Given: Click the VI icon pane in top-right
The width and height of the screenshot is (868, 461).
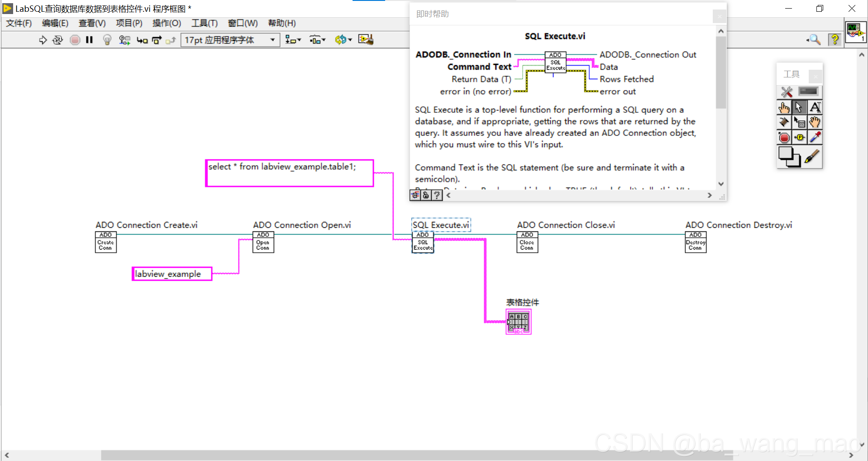Looking at the screenshot, I should (855, 32).
